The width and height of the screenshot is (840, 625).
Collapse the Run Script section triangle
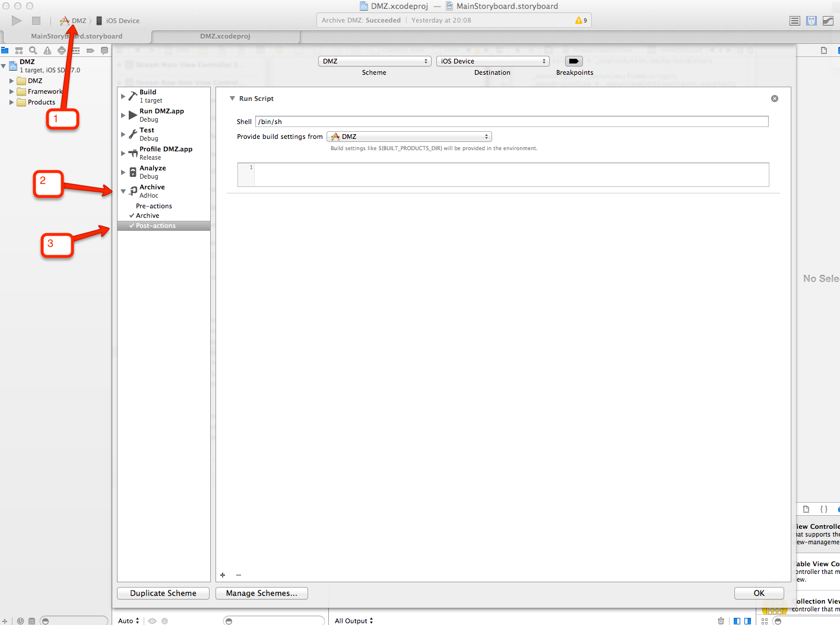[x=232, y=99]
